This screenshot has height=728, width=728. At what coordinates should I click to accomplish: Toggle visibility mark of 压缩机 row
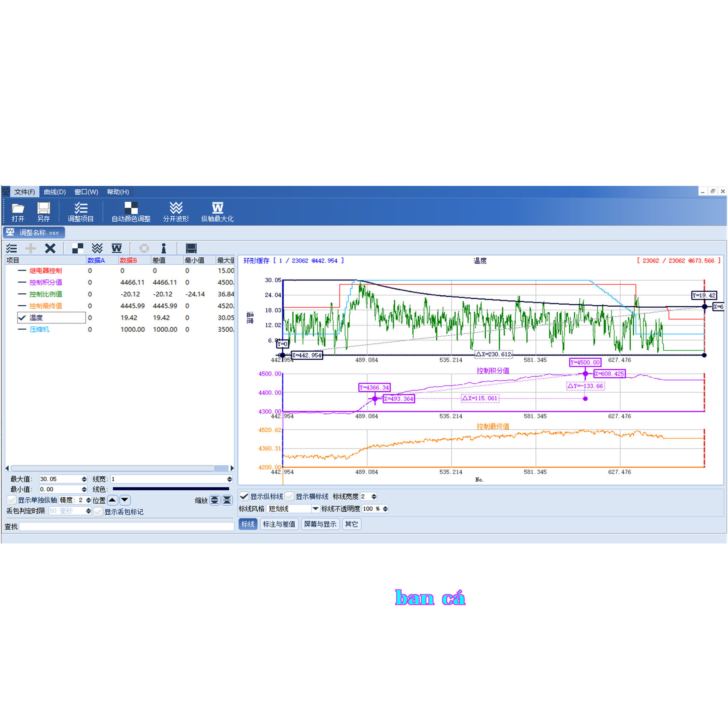click(x=22, y=329)
